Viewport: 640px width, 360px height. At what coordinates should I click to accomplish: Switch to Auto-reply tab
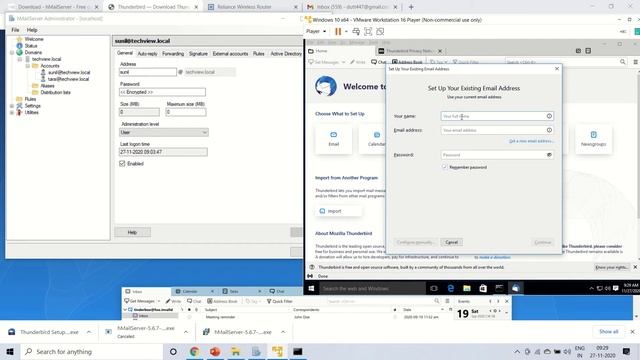point(147,54)
